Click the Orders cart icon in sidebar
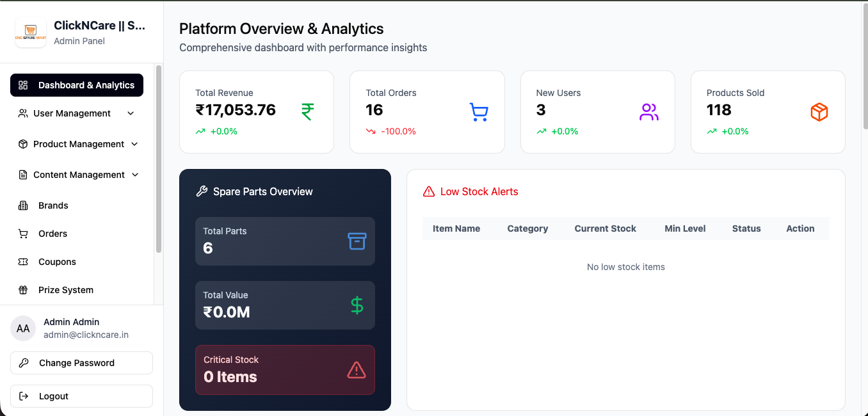This screenshot has height=416, width=868. [x=23, y=234]
